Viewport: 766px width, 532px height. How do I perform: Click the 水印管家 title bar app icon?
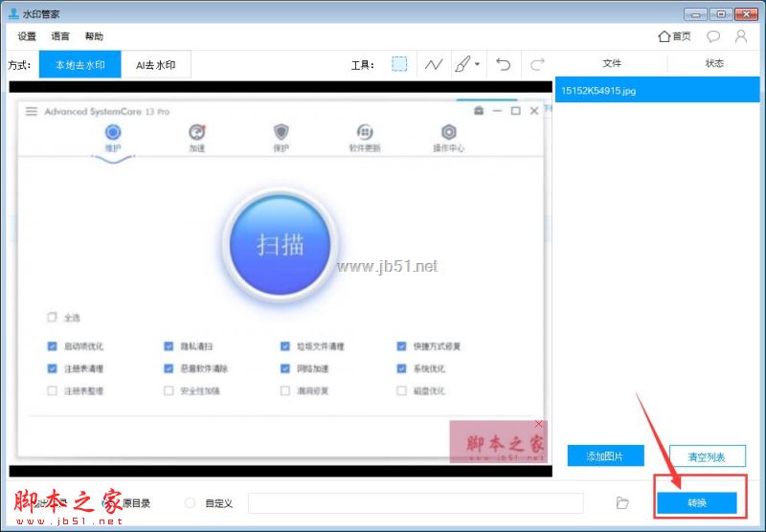(x=13, y=13)
